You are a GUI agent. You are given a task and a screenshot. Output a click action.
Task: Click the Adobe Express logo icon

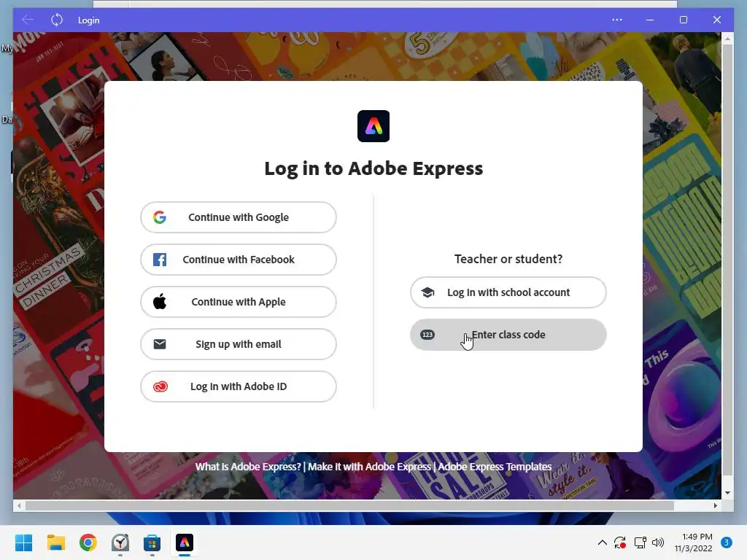[373, 126]
